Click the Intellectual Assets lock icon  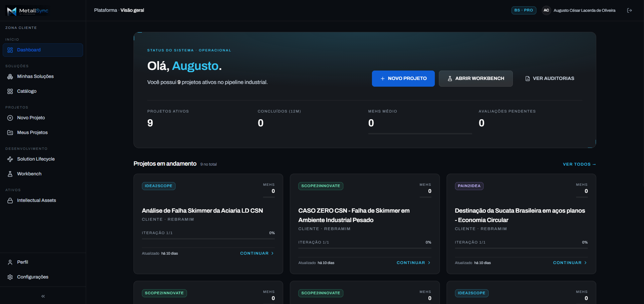point(10,201)
